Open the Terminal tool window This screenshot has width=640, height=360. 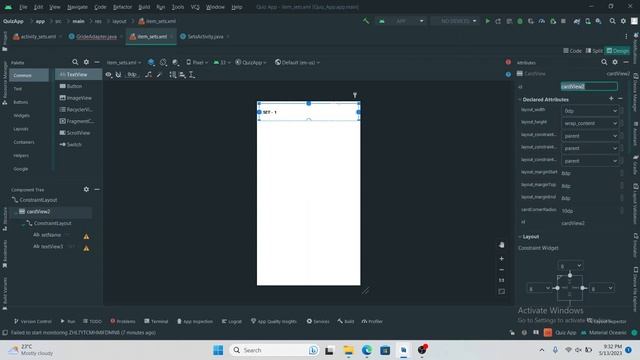[x=156, y=321]
